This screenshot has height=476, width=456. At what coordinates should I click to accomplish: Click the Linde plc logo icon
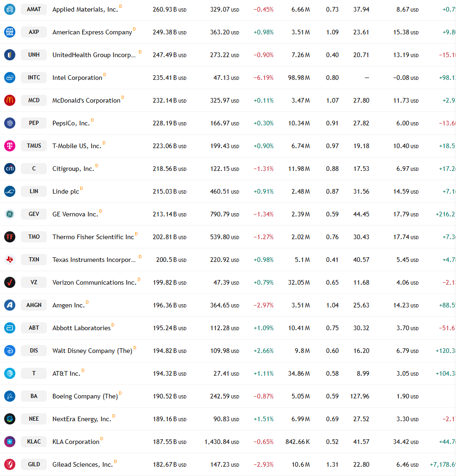click(x=10, y=191)
